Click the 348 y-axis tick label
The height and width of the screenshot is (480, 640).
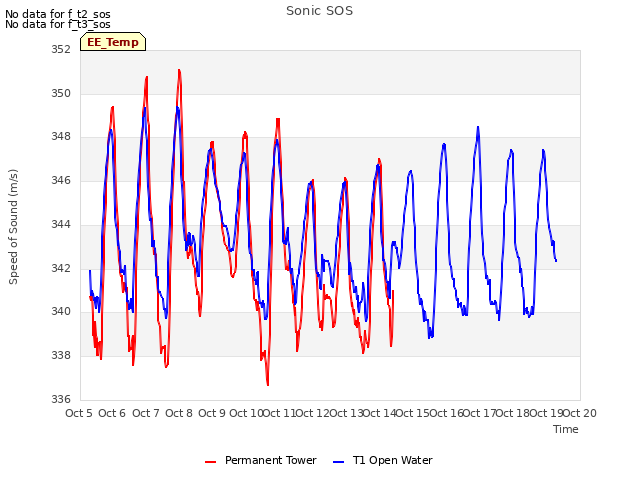61,137
